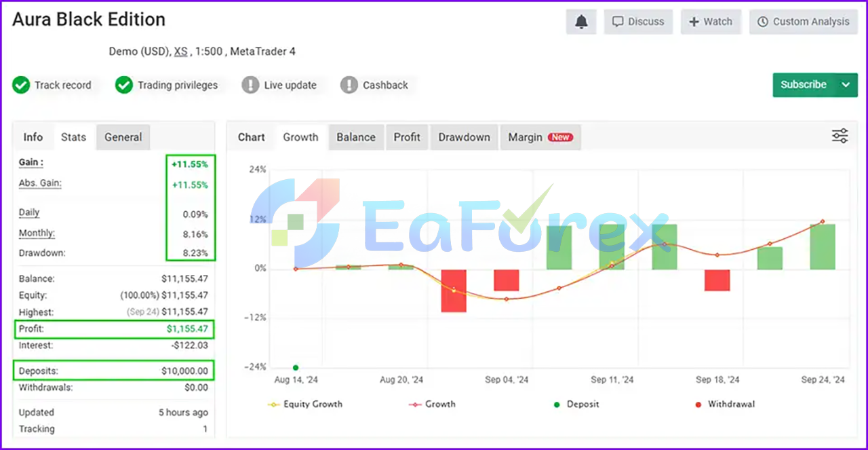Toggle Equity Growth series in legend

306,404
